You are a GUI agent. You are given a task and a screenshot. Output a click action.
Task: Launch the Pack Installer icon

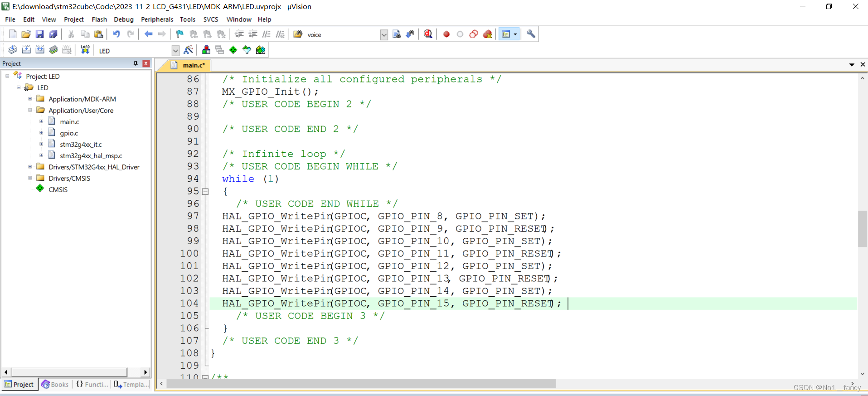(x=261, y=50)
